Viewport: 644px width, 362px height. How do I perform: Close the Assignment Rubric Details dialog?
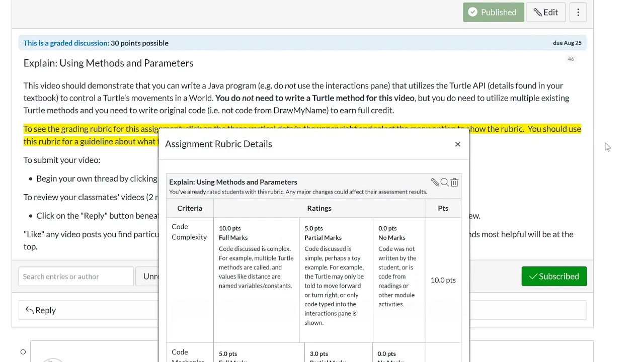(457, 144)
